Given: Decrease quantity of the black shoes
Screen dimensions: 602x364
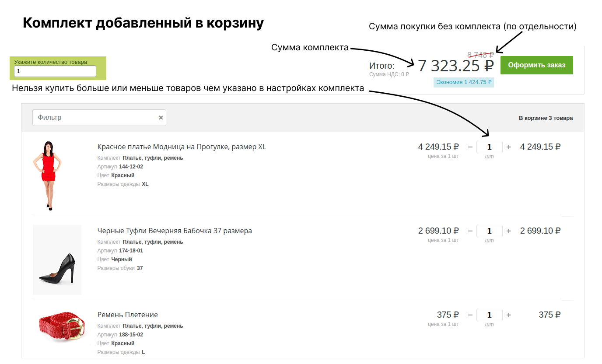Looking at the screenshot, I should click(x=470, y=231).
